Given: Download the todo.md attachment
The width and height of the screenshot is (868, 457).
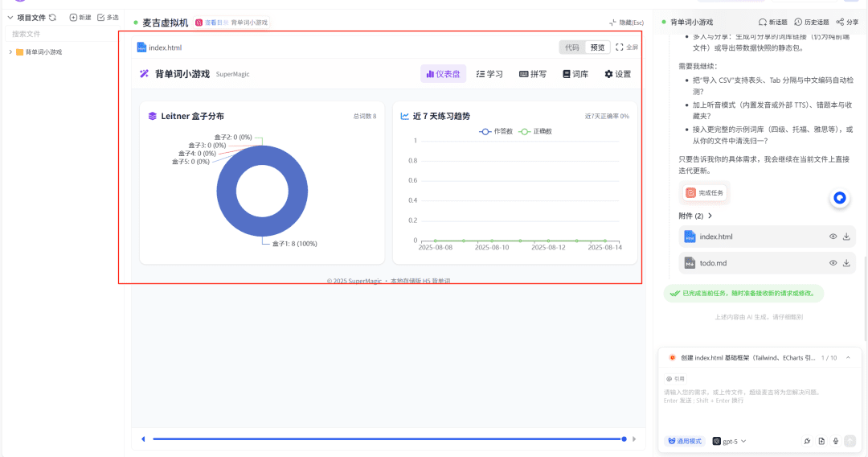Looking at the screenshot, I should coord(845,263).
